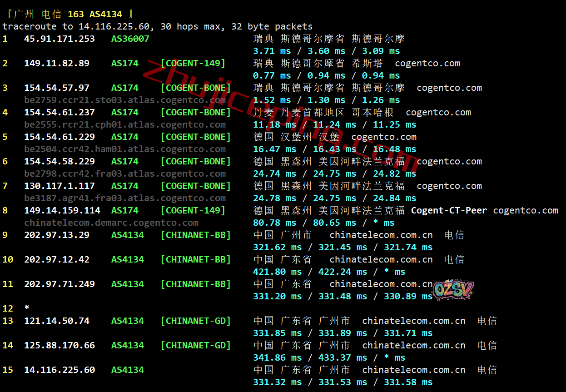The image size is (566, 392).
Task: Select the AS36007 label on hop 1
Action: pyautogui.click(x=130, y=39)
